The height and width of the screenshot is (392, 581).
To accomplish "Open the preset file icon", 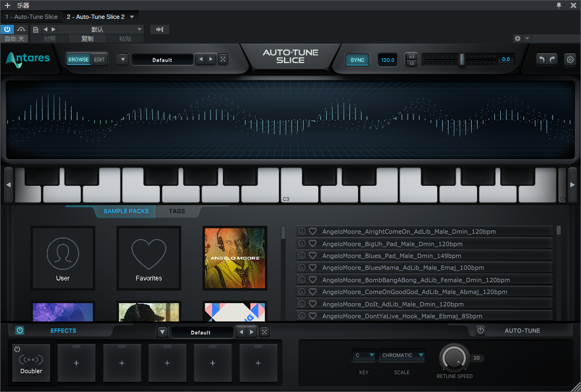I will tap(36, 29).
